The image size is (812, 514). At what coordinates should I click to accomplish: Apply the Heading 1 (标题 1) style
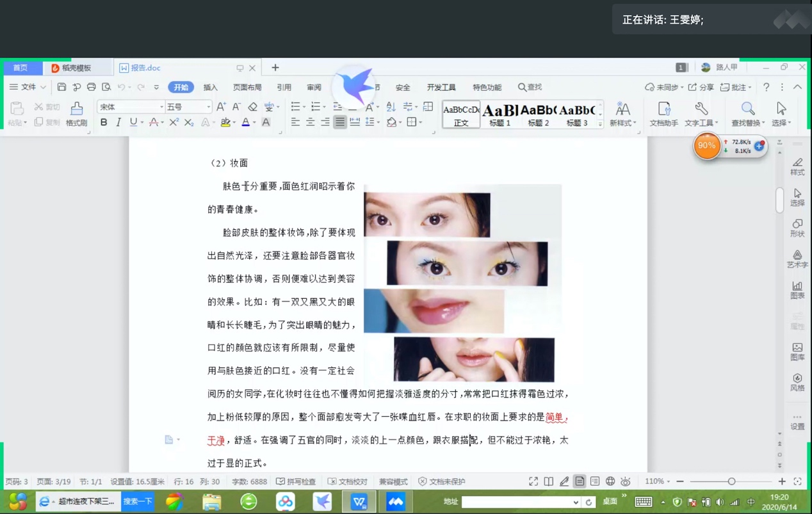point(499,115)
